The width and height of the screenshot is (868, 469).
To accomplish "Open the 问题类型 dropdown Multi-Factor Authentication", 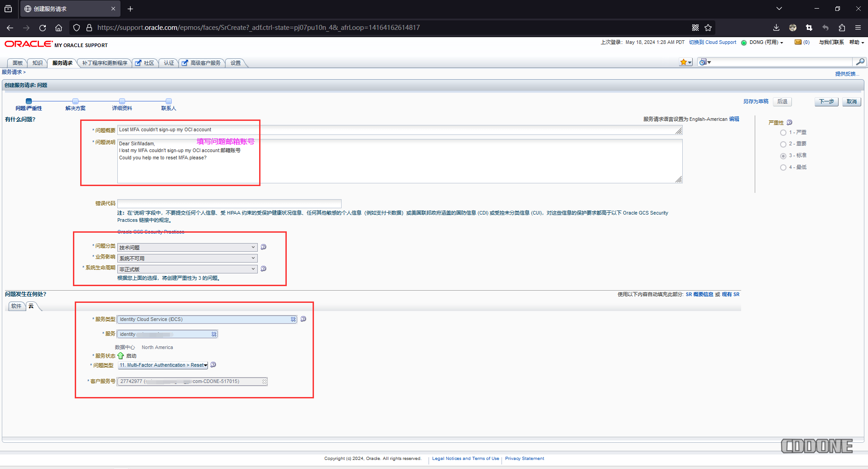I will point(163,365).
